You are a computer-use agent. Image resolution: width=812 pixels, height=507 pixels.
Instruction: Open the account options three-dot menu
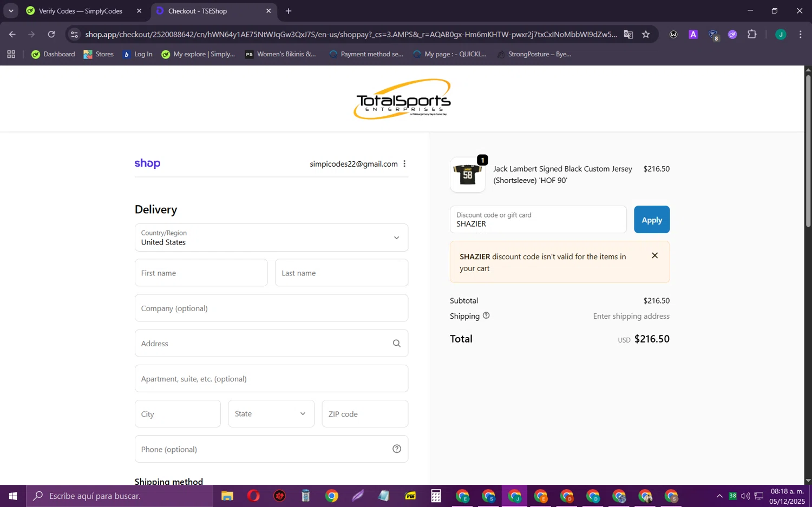point(404,164)
